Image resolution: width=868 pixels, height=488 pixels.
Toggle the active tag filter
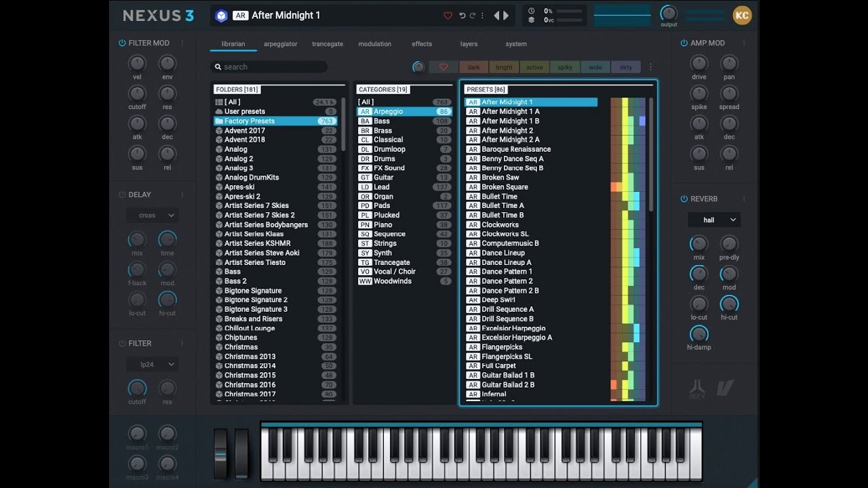pyautogui.click(x=534, y=67)
